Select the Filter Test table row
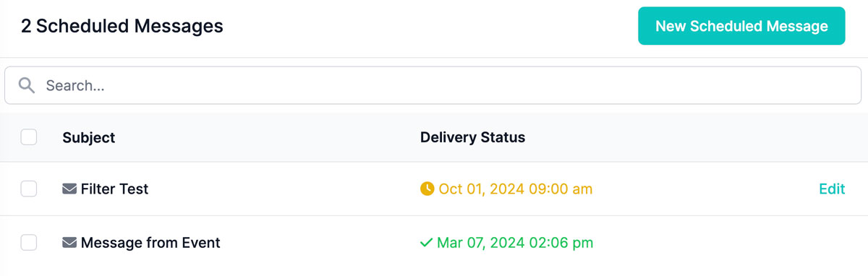This screenshot has height=276, width=868. [434, 189]
